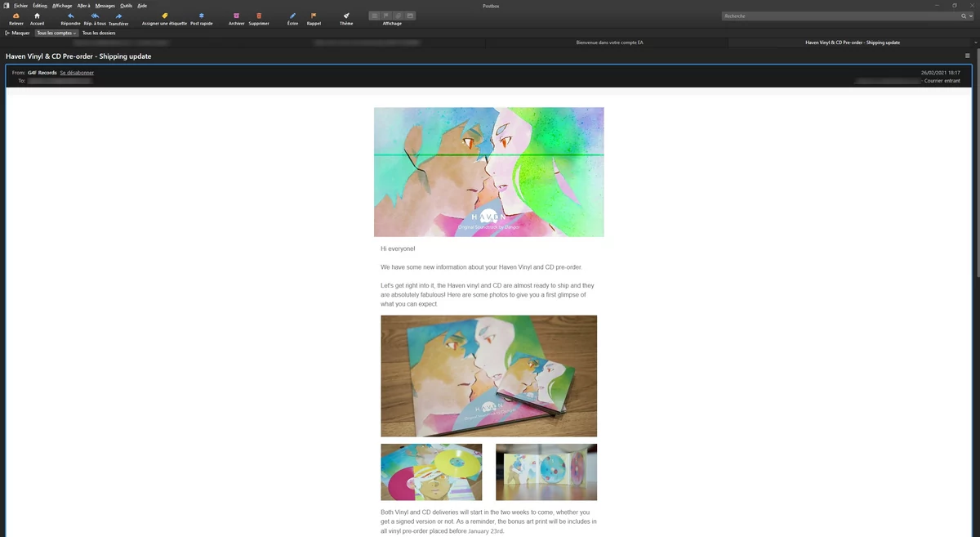Open the message options hamburger icon
Viewport: 980px width, 537px height.
(968, 56)
